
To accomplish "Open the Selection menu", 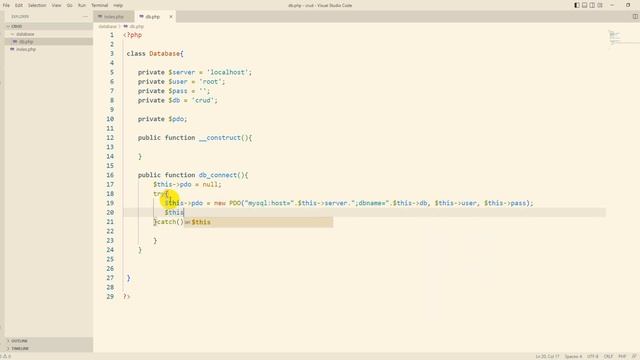I will (37, 5).
